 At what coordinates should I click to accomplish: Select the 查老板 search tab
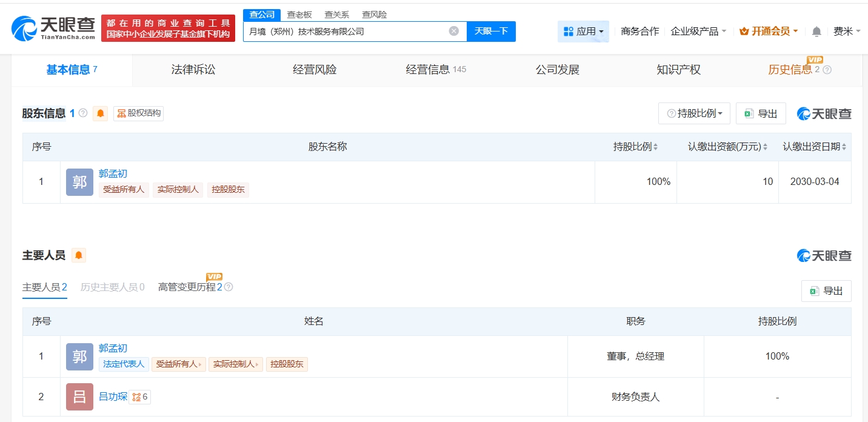coord(299,15)
